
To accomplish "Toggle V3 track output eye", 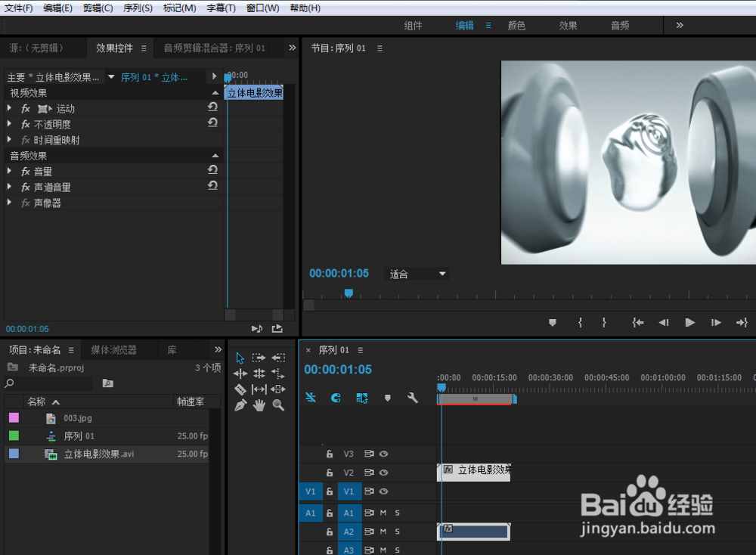I will click(384, 454).
